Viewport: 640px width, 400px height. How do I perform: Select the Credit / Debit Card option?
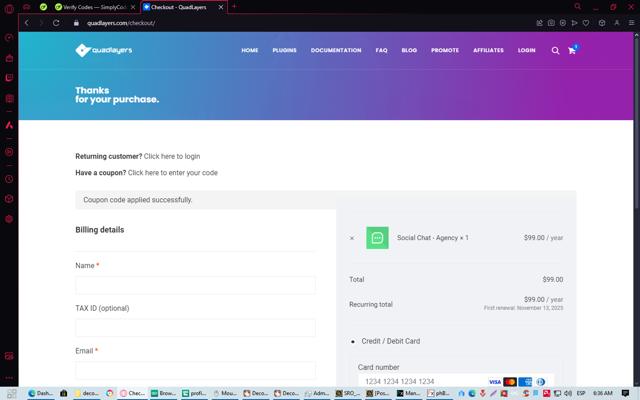353,341
